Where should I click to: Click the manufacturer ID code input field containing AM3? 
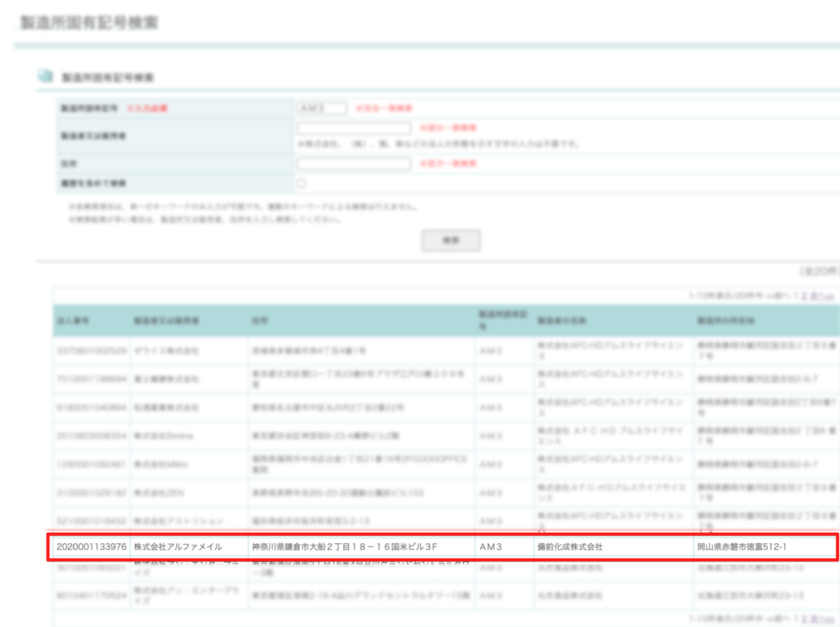click(322, 108)
